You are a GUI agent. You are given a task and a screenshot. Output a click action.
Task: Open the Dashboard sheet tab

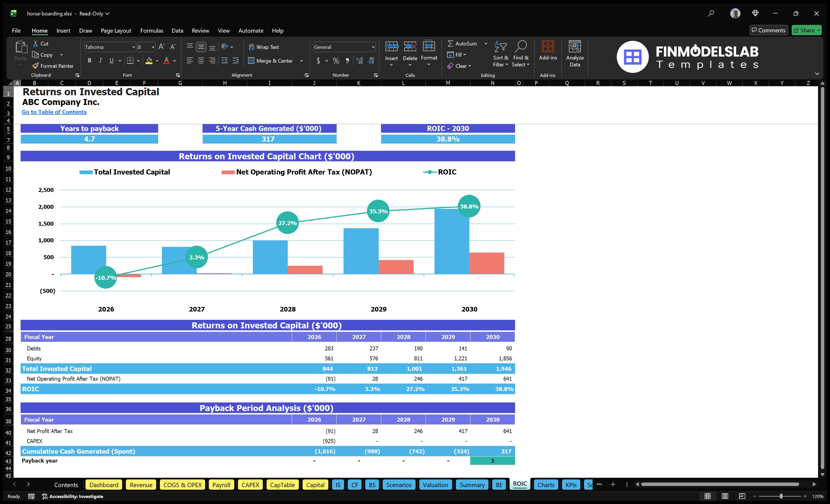[x=104, y=485]
